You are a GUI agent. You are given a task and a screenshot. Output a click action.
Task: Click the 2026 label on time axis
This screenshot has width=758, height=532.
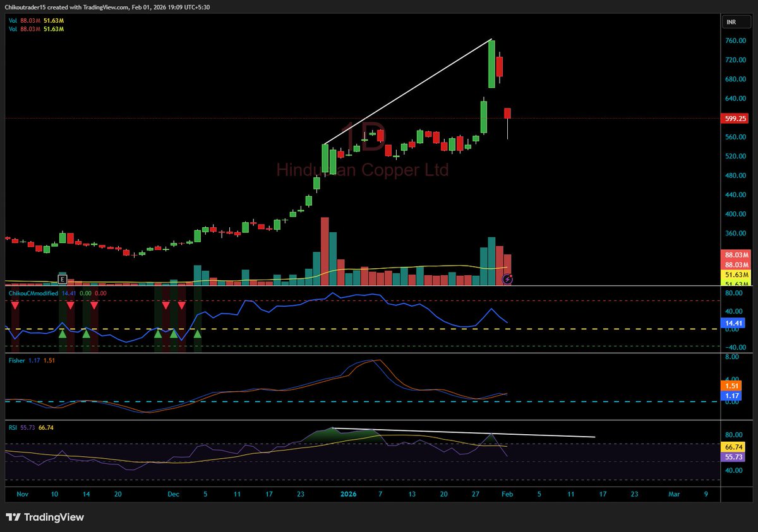click(348, 495)
